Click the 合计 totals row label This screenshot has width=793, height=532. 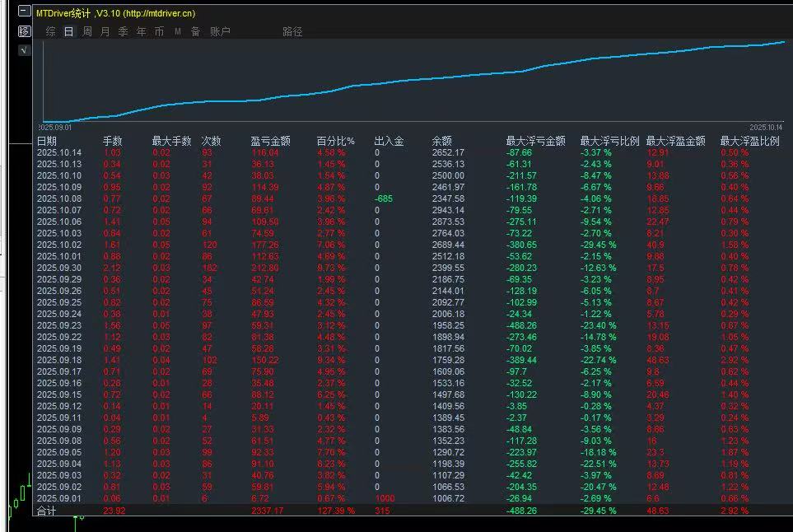coord(47,511)
